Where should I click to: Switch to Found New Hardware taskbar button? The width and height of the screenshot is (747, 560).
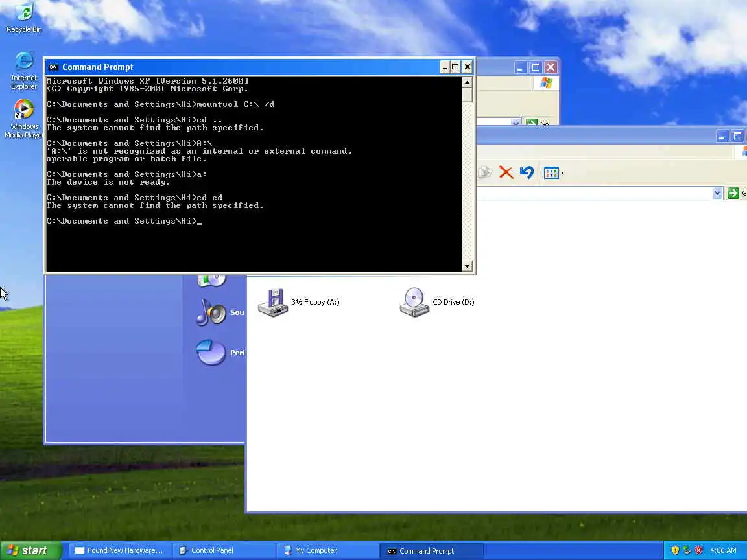[x=119, y=550]
